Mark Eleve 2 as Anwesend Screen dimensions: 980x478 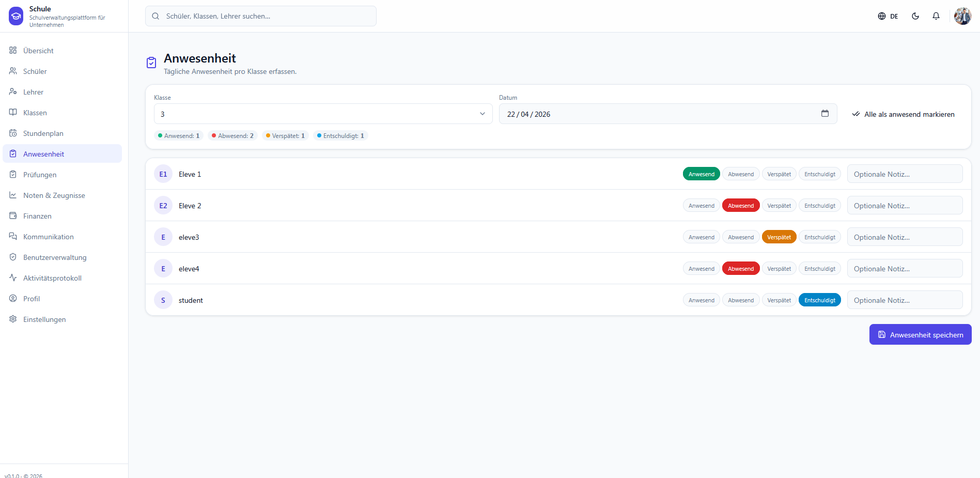701,206
